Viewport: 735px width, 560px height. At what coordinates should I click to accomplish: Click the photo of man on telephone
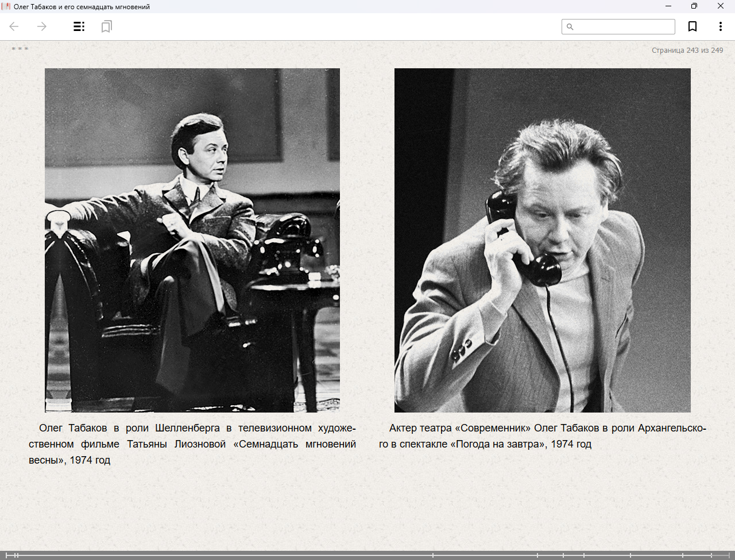pyautogui.click(x=542, y=240)
